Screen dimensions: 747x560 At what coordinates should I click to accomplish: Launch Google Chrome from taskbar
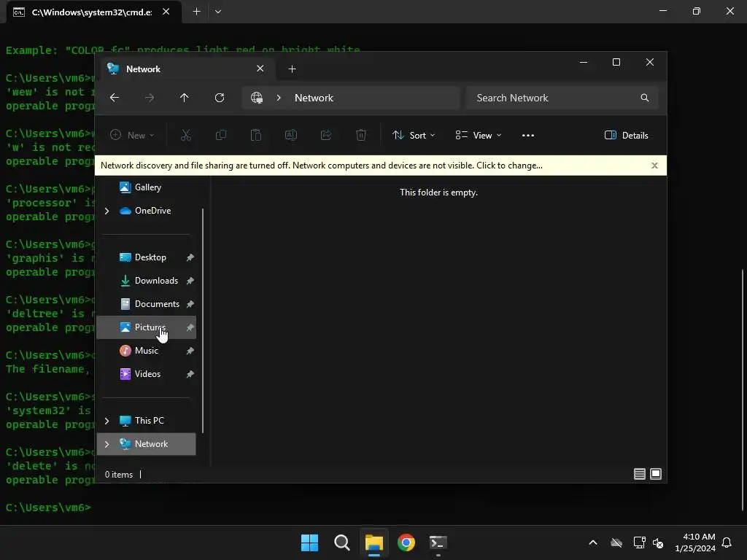(406, 542)
